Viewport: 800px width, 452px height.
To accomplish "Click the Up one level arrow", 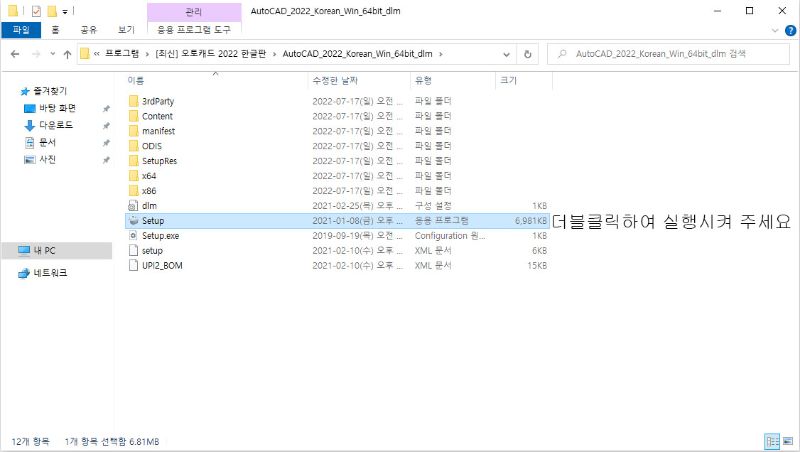I will (x=66, y=53).
